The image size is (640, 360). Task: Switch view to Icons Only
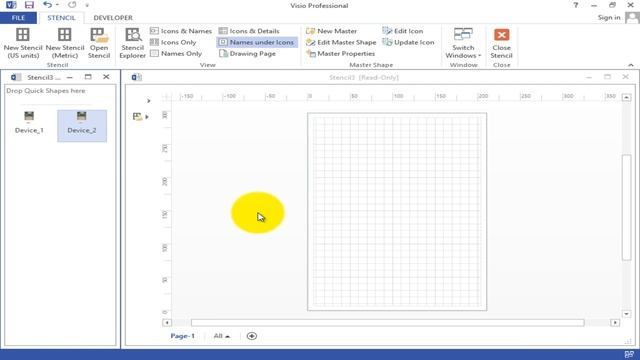tap(173, 42)
